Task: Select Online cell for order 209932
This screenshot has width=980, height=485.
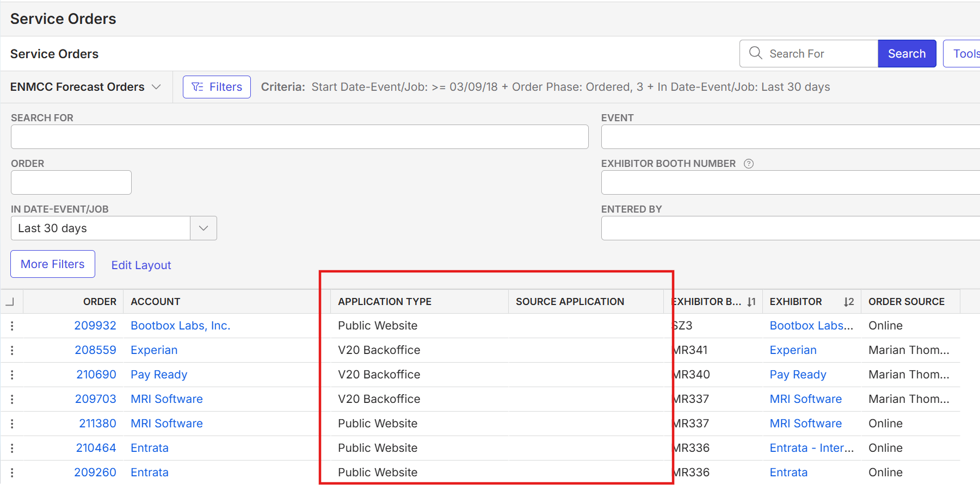Action: (x=885, y=326)
